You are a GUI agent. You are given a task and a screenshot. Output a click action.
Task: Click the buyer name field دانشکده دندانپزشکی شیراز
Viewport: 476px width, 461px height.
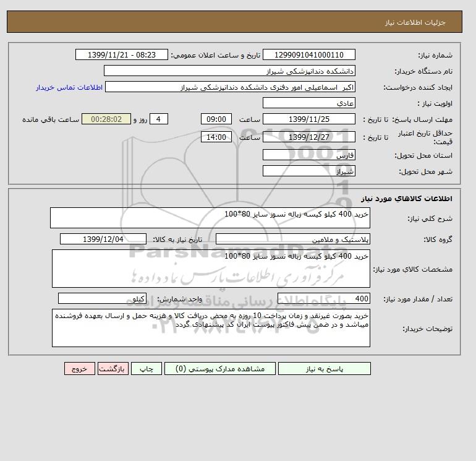tap(229, 71)
